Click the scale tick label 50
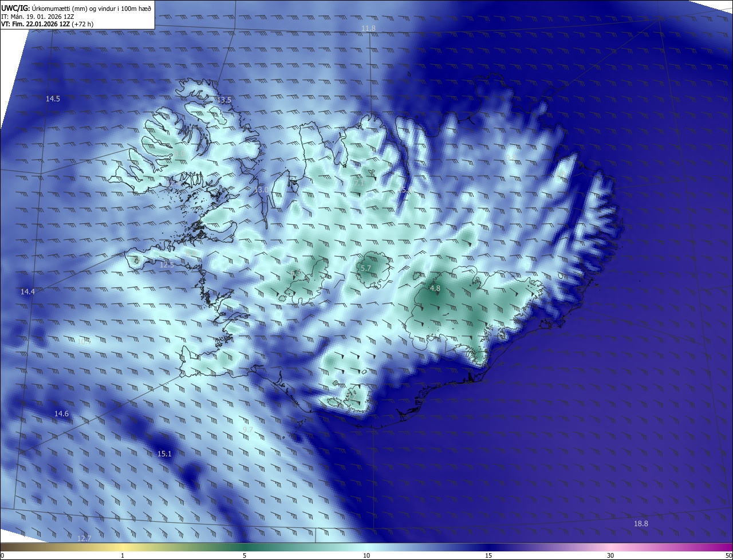Image resolution: width=733 pixels, height=560 pixels. (728, 556)
